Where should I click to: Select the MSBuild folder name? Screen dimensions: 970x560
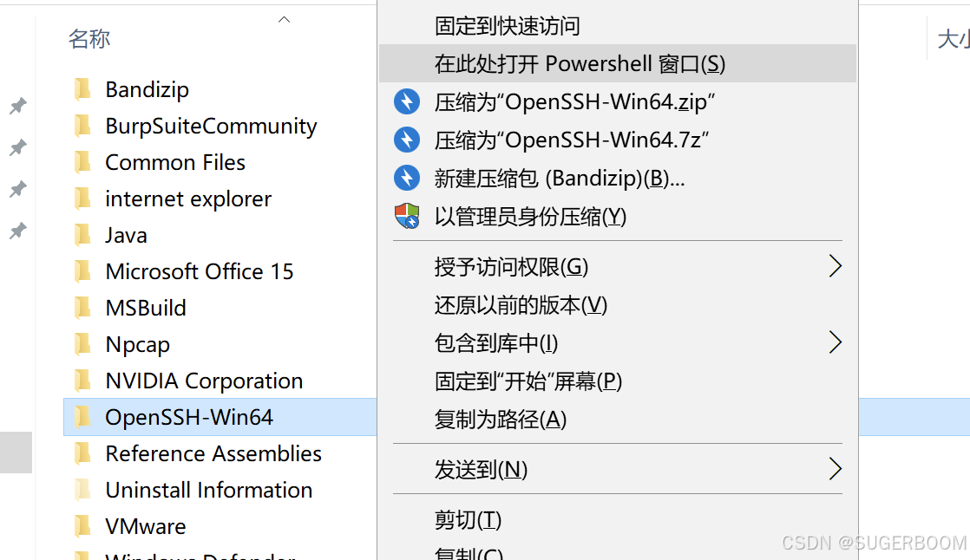click(x=146, y=308)
